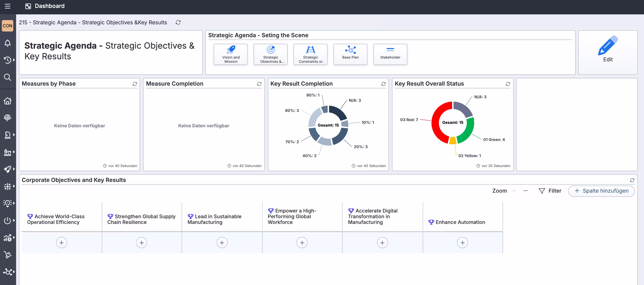Open the Filter option above the table
644x285 pixels.
[550, 191]
